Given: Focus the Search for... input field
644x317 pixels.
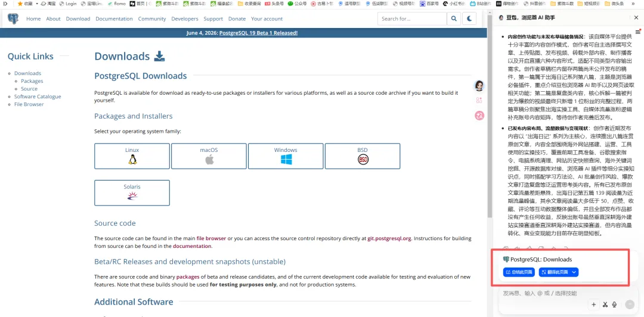Looking at the screenshot, I should (x=412, y=18).
